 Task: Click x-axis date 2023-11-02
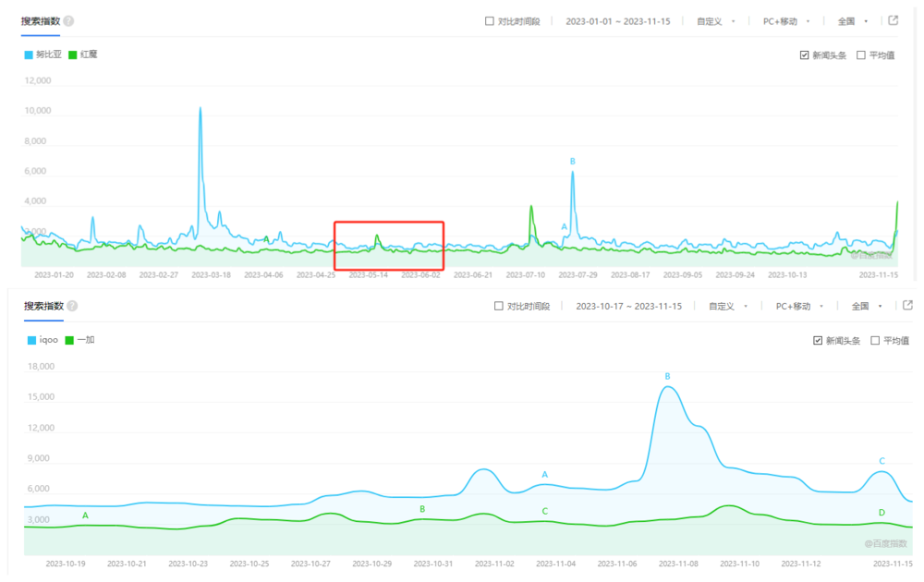(x=494, y=564)
